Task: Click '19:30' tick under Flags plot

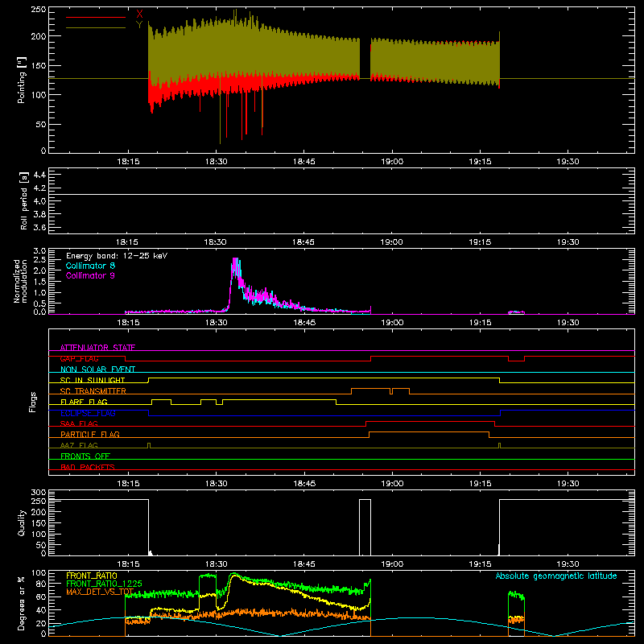Action: 568,484
